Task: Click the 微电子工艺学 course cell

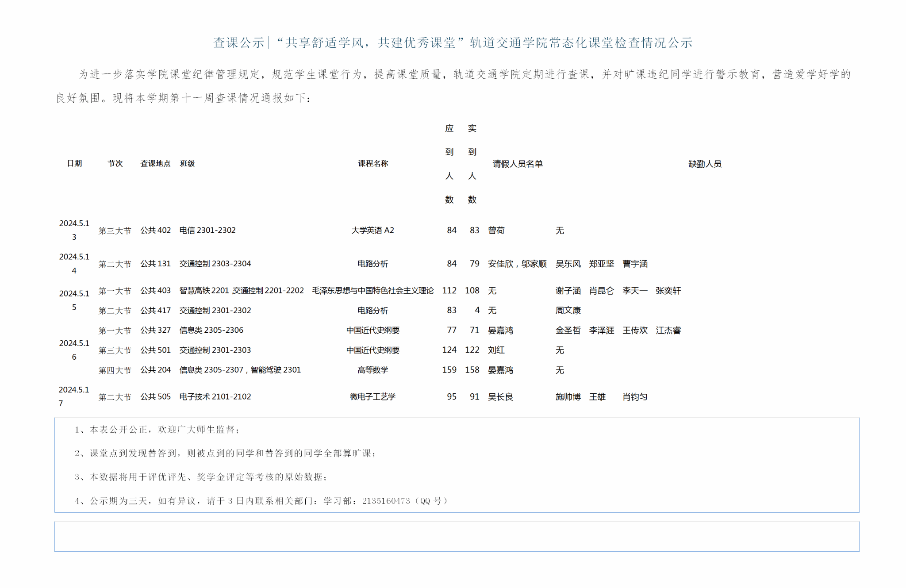Action: tap(372, 397)
